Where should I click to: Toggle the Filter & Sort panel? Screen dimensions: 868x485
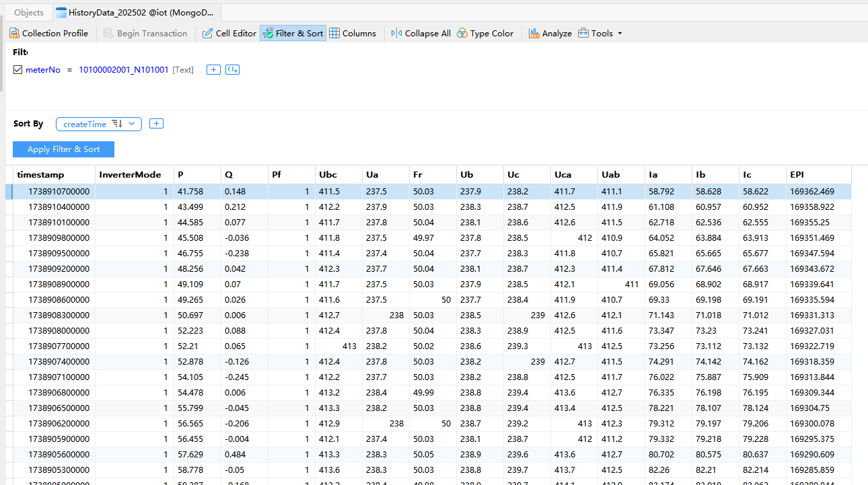(x=293, y=33)
